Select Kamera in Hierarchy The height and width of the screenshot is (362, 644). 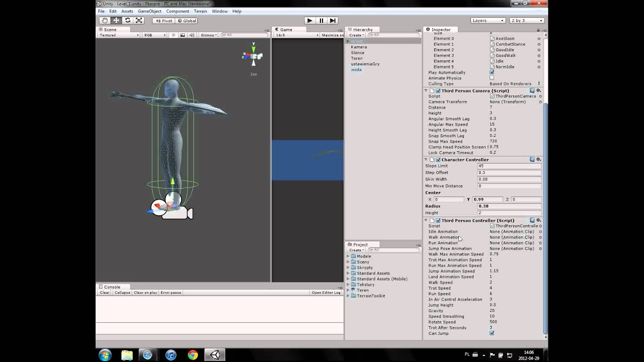[x=359, y=47]
